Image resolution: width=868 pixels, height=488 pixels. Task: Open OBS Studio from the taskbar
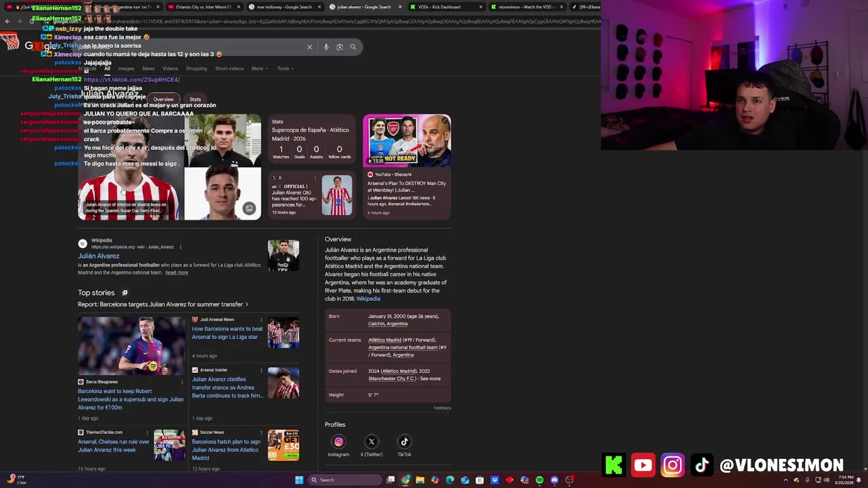[569, 480]
